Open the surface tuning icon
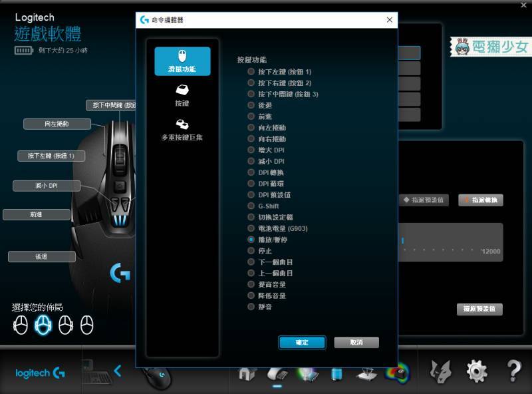 click(x=367, y=375)
